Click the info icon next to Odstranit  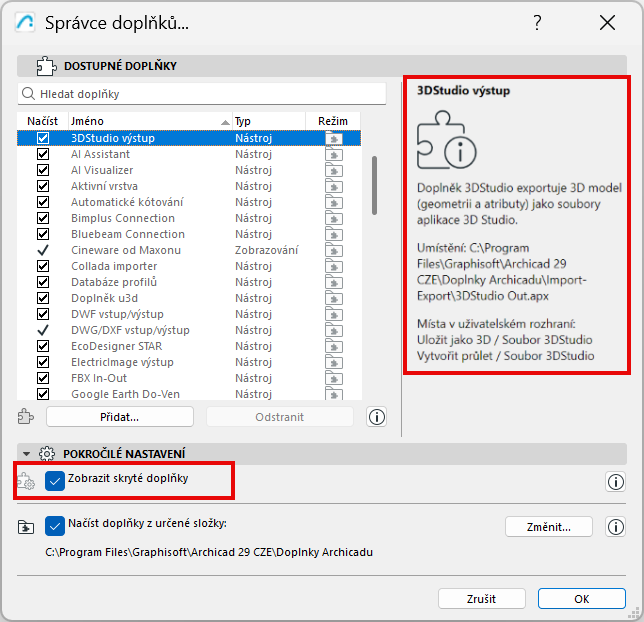pos(377,416)
